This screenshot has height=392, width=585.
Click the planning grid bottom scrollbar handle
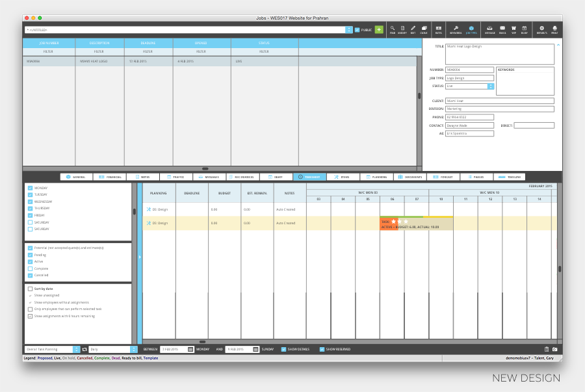202,342
